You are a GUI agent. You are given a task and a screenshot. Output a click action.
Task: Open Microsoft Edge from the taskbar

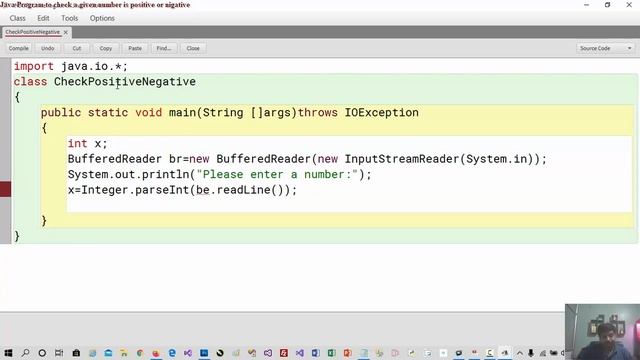click(172, 353)
